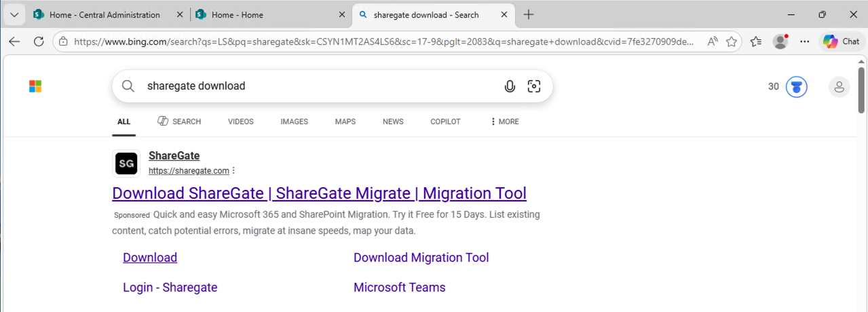
Task: Switch to the MAPS tab
Action: click(345, 122)
